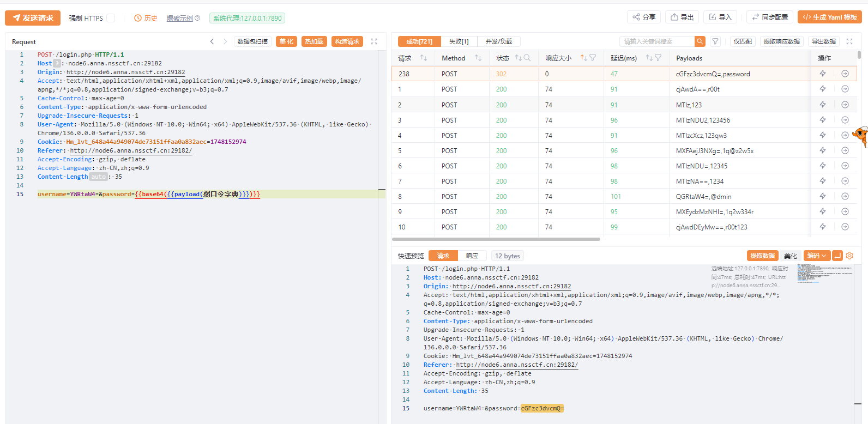
Task: Search the 状态 column with magnifier icon
Action: [527, 58]
